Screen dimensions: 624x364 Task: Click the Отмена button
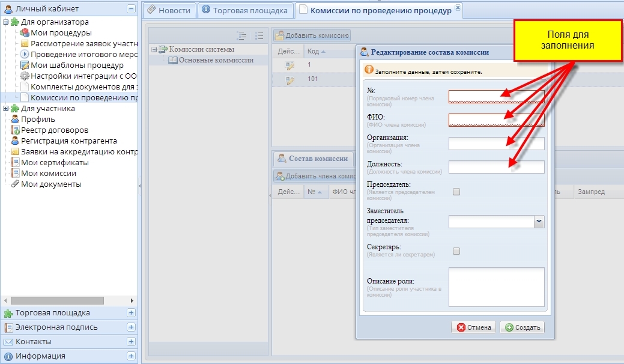coord(474,327)
